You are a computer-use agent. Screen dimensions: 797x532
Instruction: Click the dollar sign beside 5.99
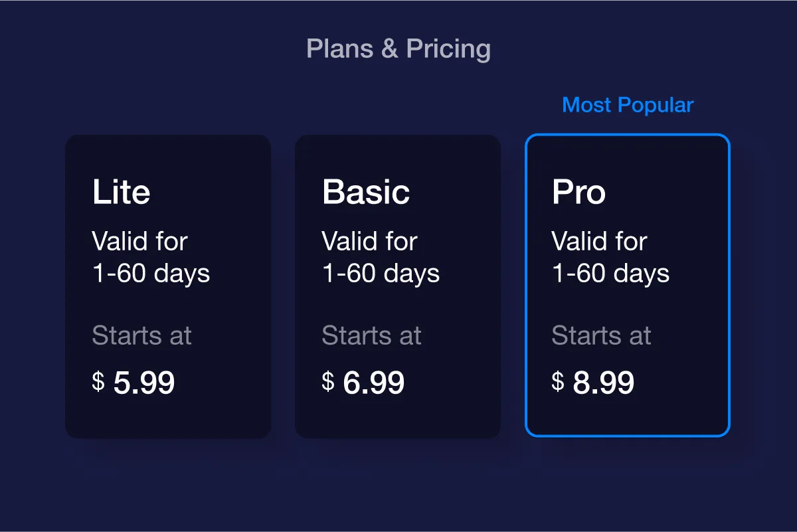(x=98, y=382)
